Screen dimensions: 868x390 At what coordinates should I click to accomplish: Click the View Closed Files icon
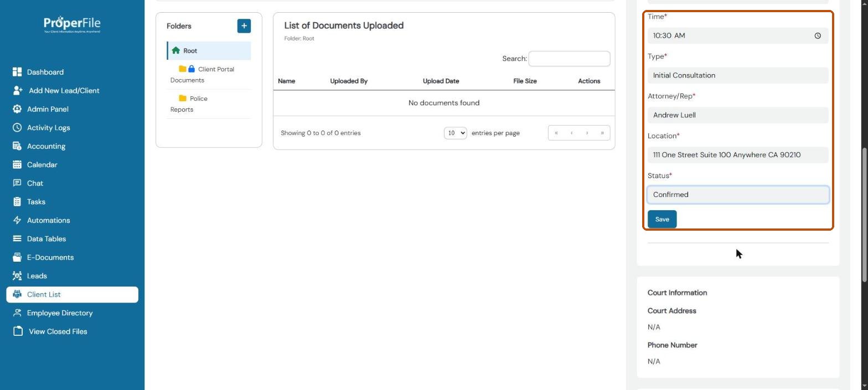(18, 331)
